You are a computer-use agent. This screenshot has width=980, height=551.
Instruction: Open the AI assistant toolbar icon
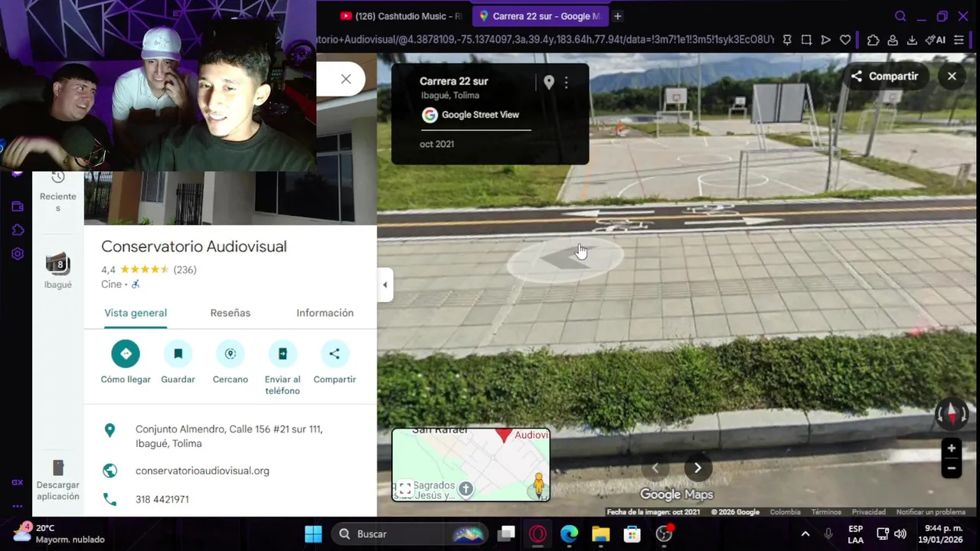[x=936, y=40]
